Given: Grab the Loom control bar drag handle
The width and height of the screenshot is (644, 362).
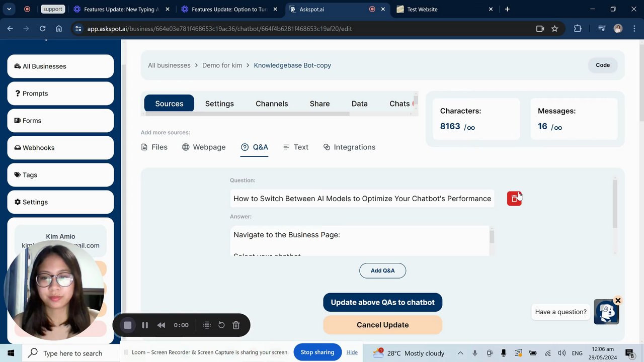Looking at the screenshot, I should [207, 325].
